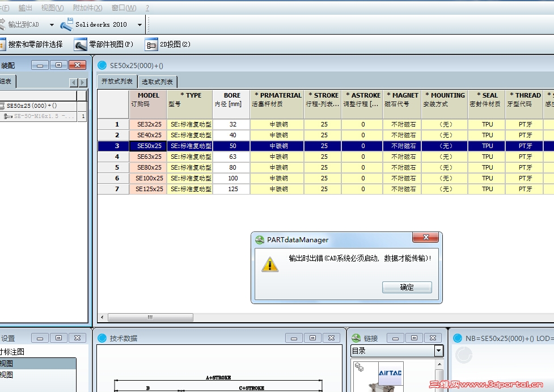Click the blue circle icon beside SE50x25(000)+() title
The image size is (554, 392).
[102, 65]
